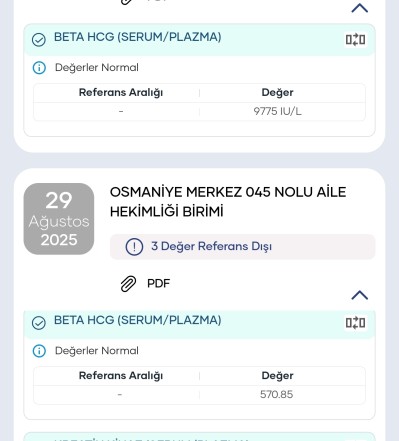Open the 3 Değer Referans Dışı notice

point(242,247)
